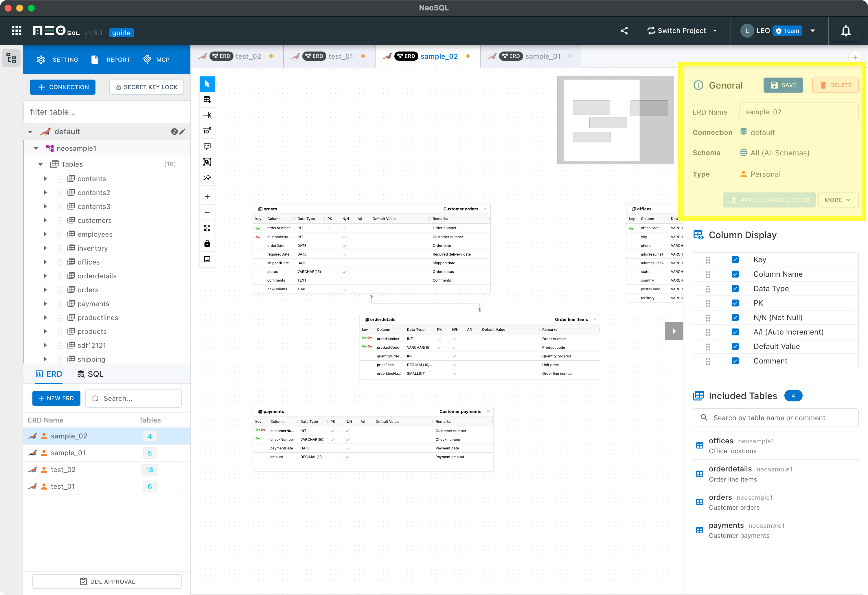This screenshot has width=868, height=595.
Task: Uncheck the N/N (Not Null) checkbox
Action: tap(735, 317)
